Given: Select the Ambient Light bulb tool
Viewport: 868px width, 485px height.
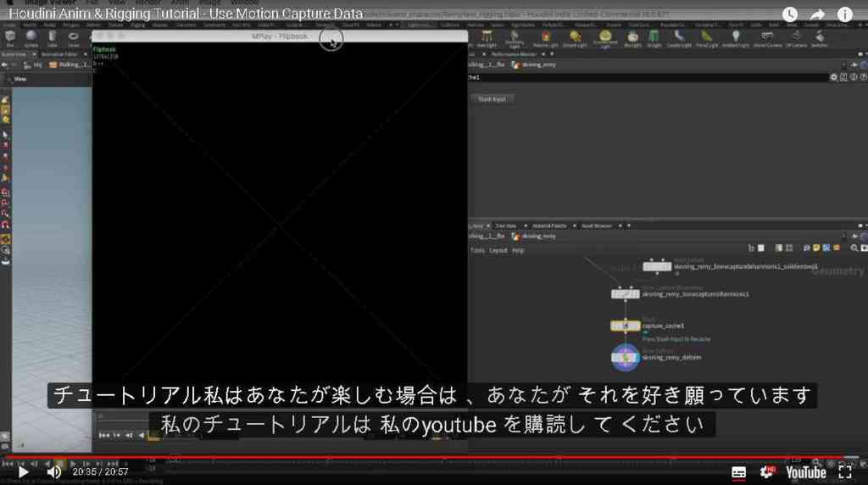Looking at the screenshot, I should pyautogui.click(x=735, y=38).
